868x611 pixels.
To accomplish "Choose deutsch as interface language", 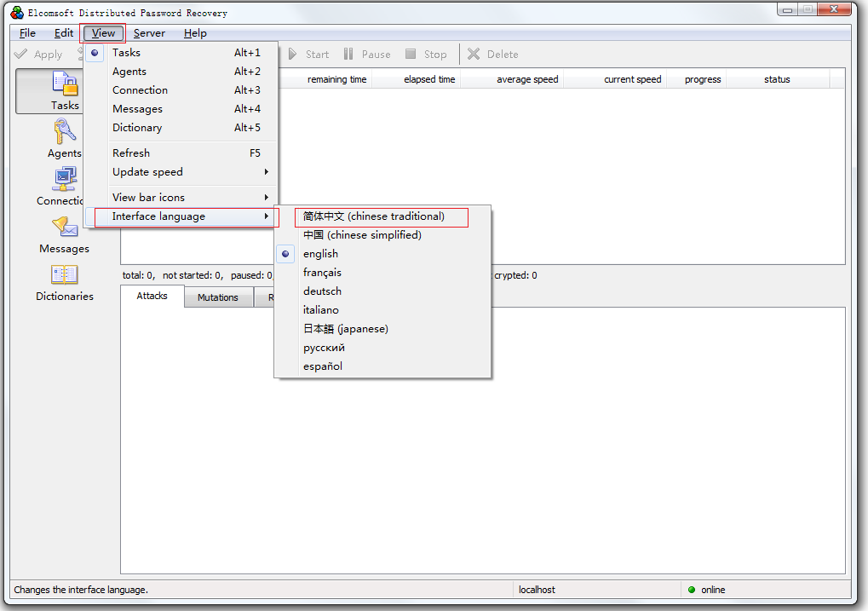I will 382,291.
